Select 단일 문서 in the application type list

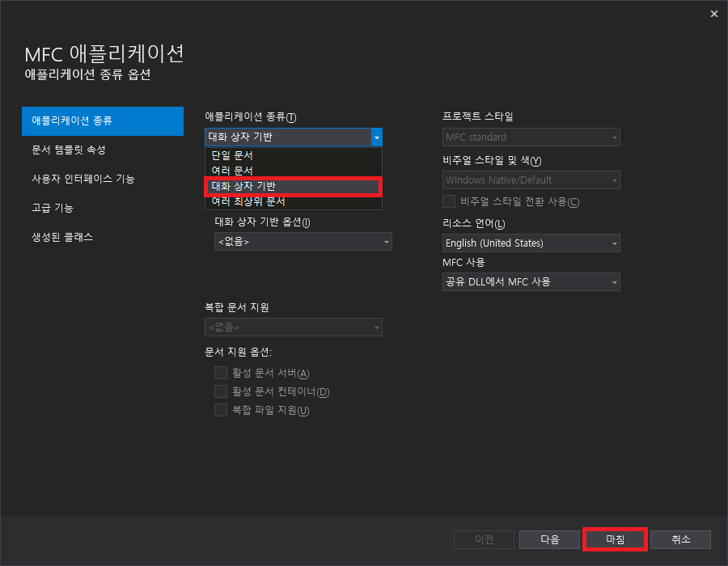point(293,154)
